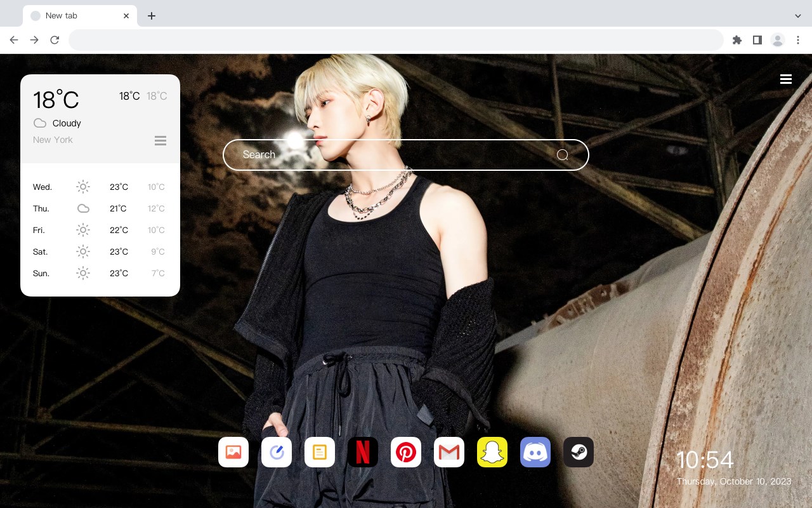Select the Thu. forecast day label

pos(41,209)
